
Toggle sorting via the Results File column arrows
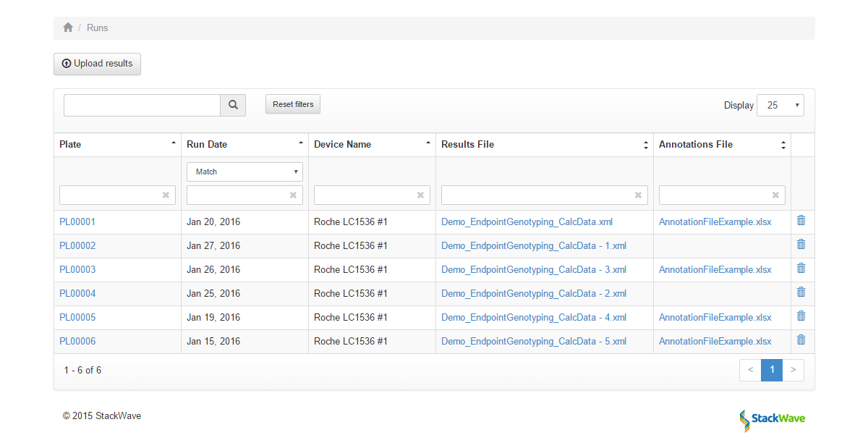click(644, 144)
